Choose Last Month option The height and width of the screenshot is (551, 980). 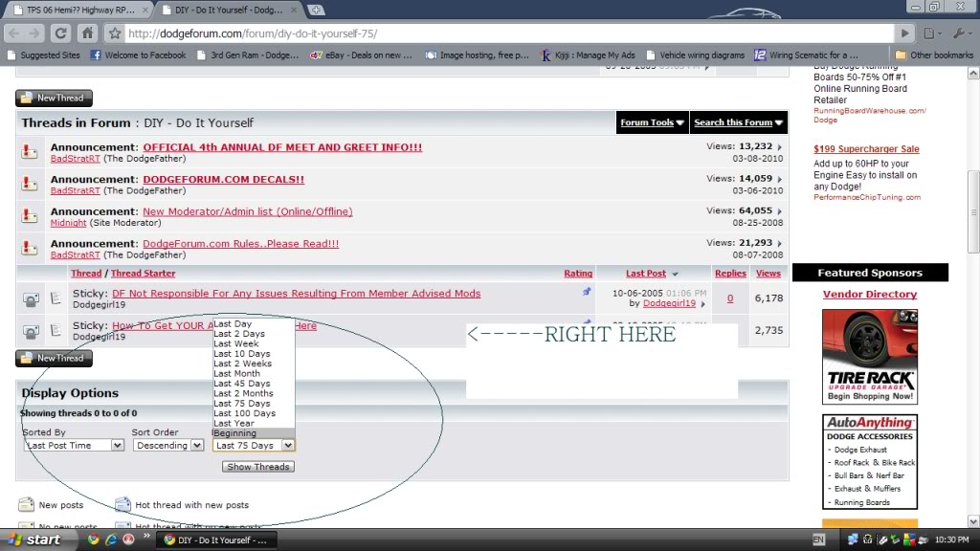click(x=253, y=374)
